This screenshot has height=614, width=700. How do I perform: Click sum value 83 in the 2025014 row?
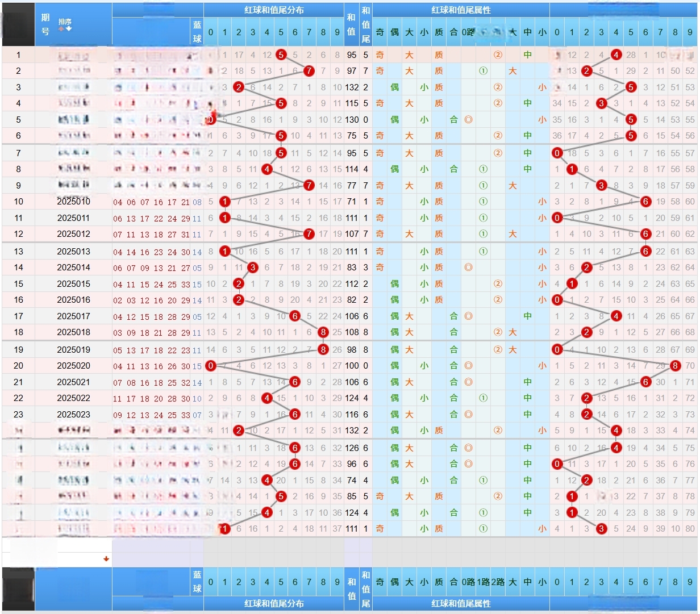click(352, 268)
